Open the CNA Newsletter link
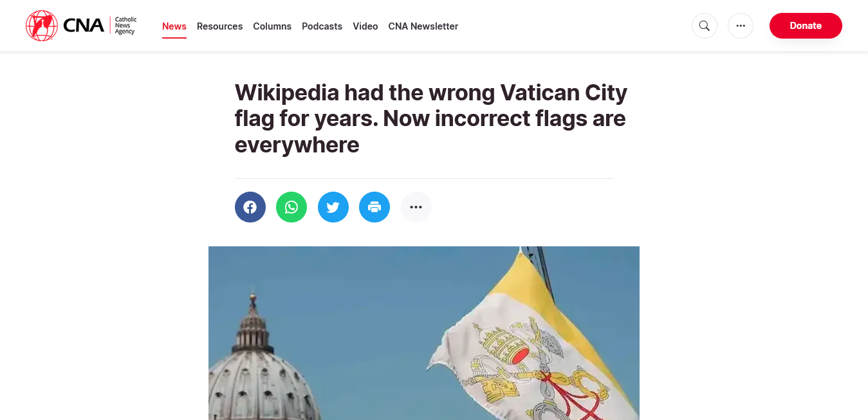This screenshot has width=868, height=420. 423,26
